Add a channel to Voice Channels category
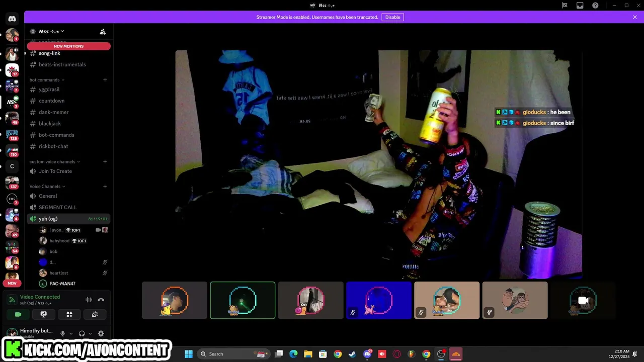Viewport: 644px width, 362px height. coord(105,187)
